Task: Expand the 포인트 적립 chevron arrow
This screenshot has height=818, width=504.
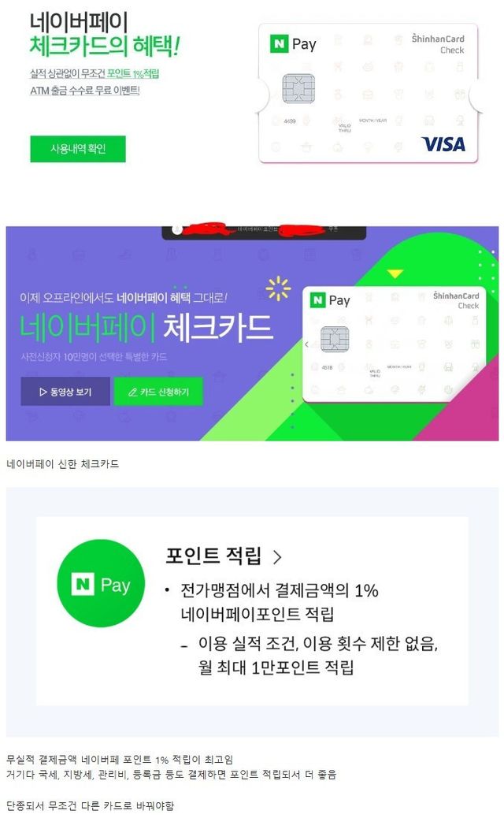Action: [x=277, y=556]
